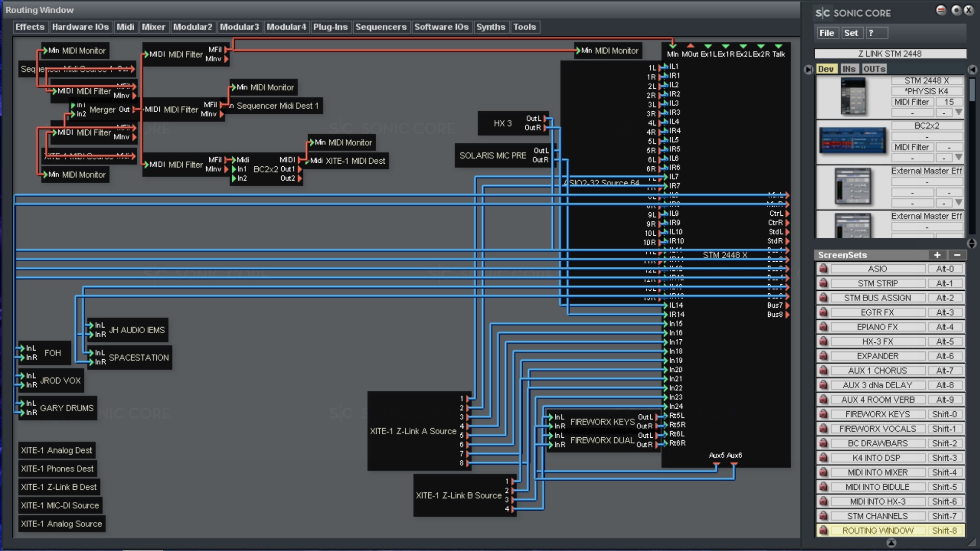Image resolution: width=980 pixels, height=551 pixels.
Task: Click the skip-back arrow right of OUTs tab
Action: [x=972, y=69]
